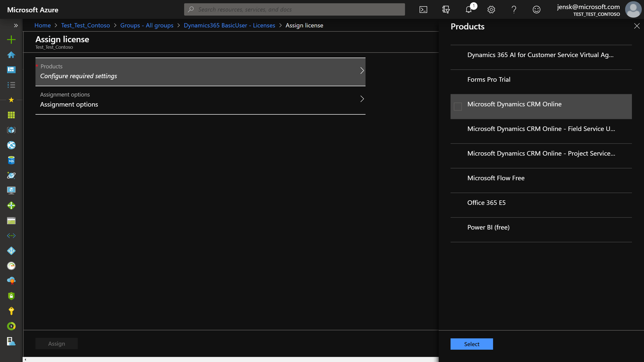The image size is (644, 362).
Task: Open Security Center shield icon
Action: pos(11,296)
